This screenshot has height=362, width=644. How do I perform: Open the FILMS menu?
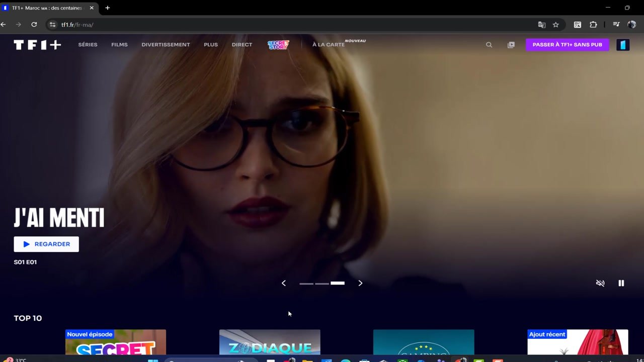click(x=119, y=45)
